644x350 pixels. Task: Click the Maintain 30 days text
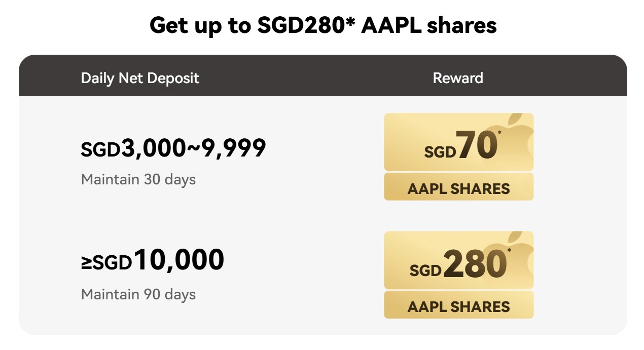[138, 179]
